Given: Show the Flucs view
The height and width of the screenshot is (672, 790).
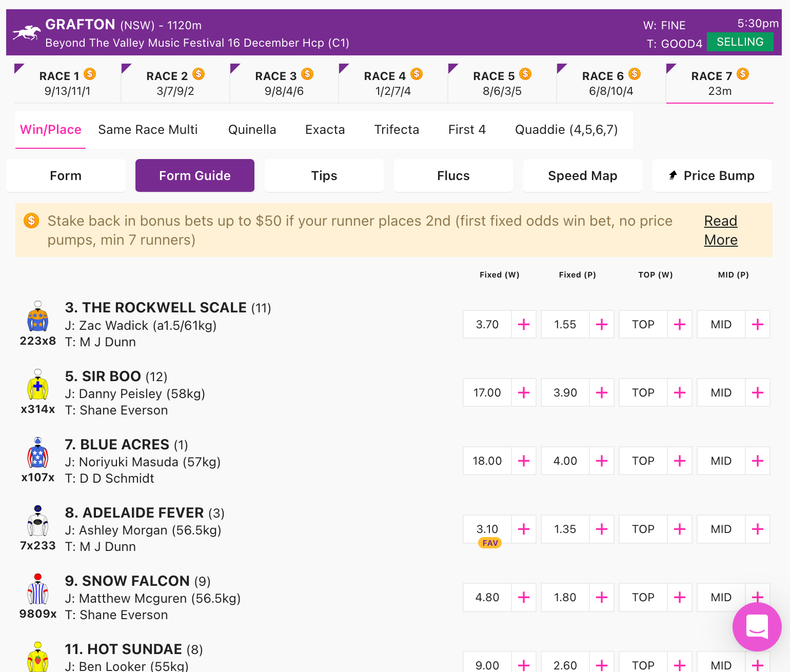Looking at the screenshot, I should [453, 175].
